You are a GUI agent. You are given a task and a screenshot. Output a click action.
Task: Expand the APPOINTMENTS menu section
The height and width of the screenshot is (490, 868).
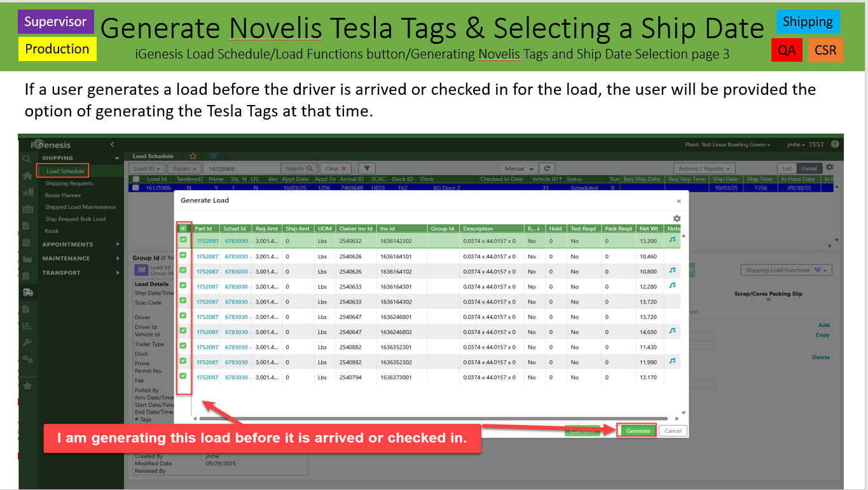point(80,244)
